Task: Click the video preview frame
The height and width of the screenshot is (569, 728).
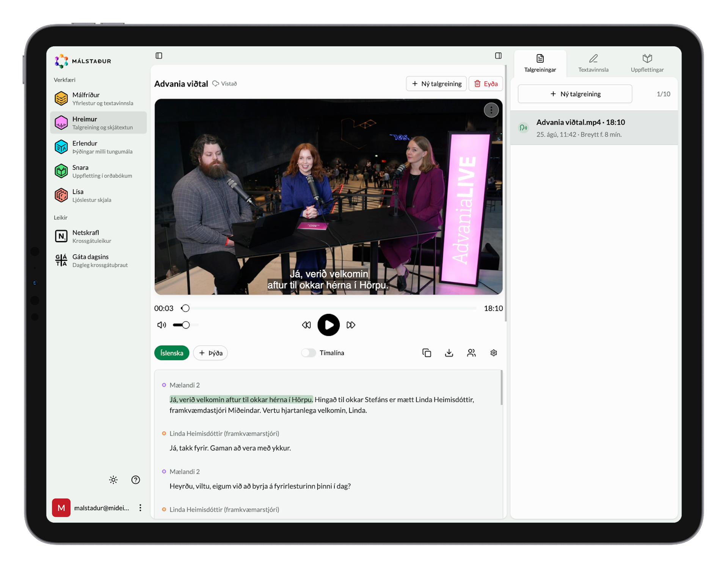Action: pos(328,197)
